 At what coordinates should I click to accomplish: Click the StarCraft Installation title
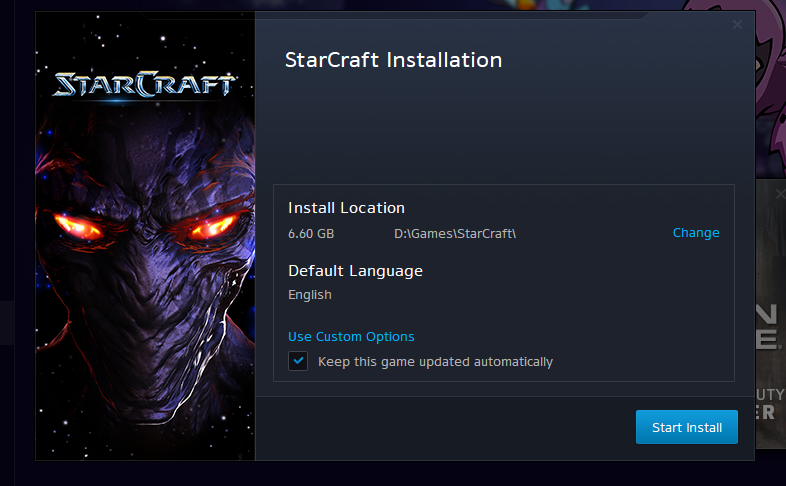point(394,60)
